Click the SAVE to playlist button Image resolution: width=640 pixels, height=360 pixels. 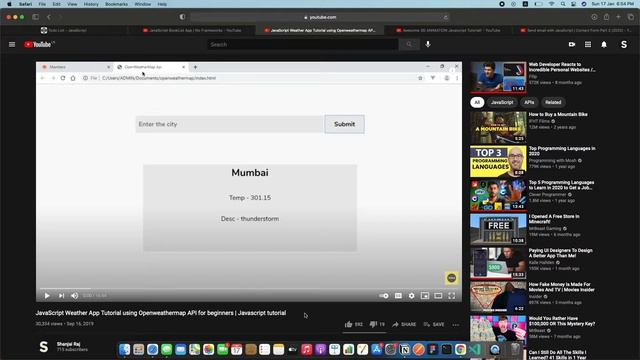pos(434,324)
